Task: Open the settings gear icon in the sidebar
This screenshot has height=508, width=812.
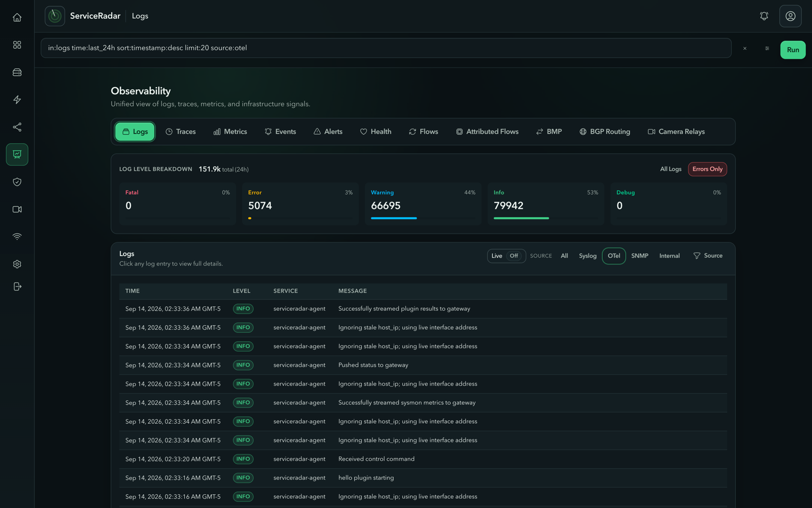Action: 17,264
